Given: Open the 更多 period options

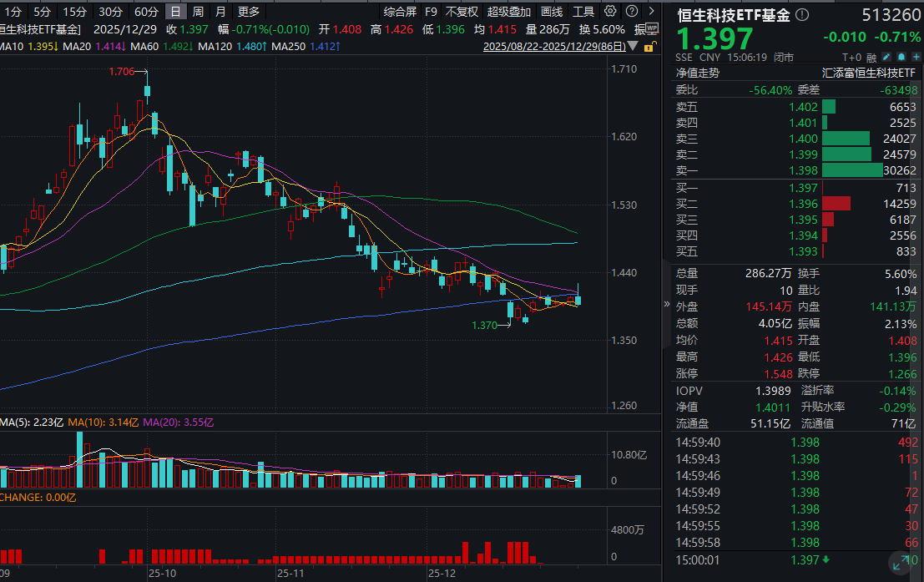Looking at the screenshot, I should (x=249, y=12).
